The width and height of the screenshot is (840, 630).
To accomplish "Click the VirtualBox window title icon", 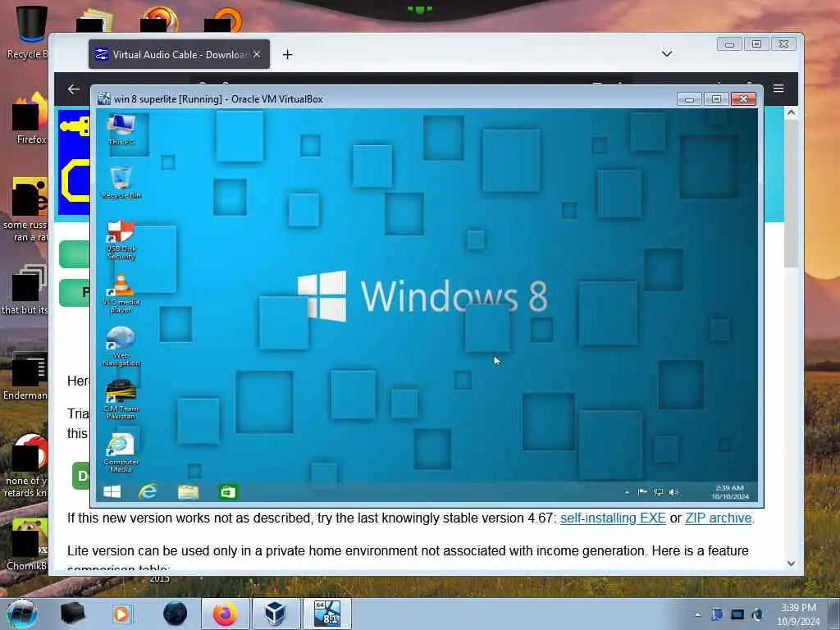I will 104,98.
